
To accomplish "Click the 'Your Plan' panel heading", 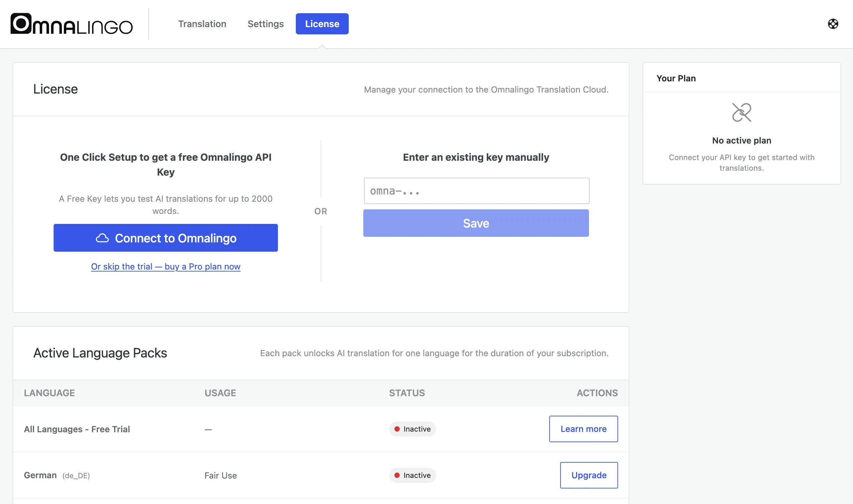I will coord(676,78).
